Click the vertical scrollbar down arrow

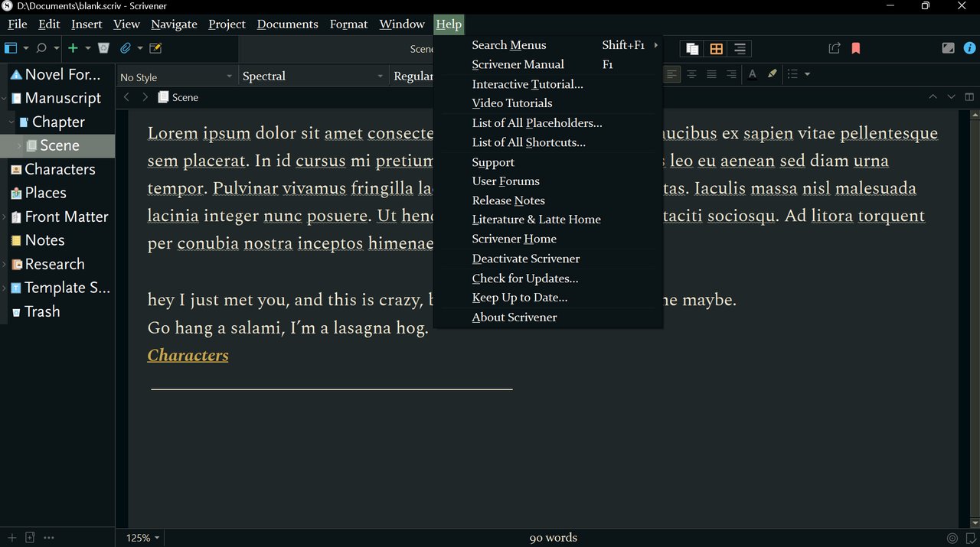pyautogui.click(x=975, y=522)
